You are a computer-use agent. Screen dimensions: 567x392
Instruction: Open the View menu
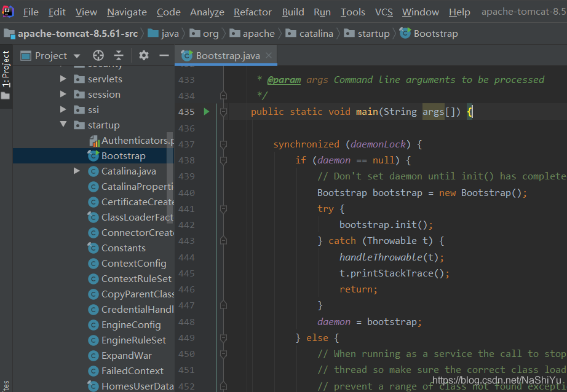[x=86, y=12]
